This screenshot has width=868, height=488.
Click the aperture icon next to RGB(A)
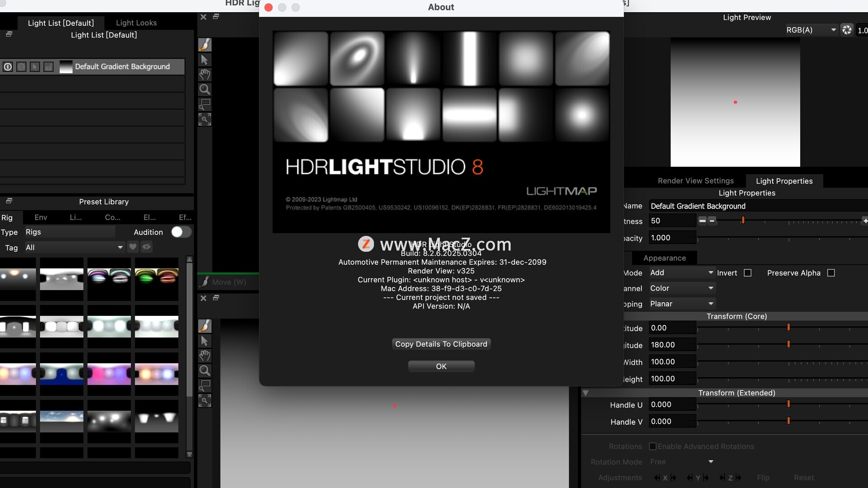point(847,30)
